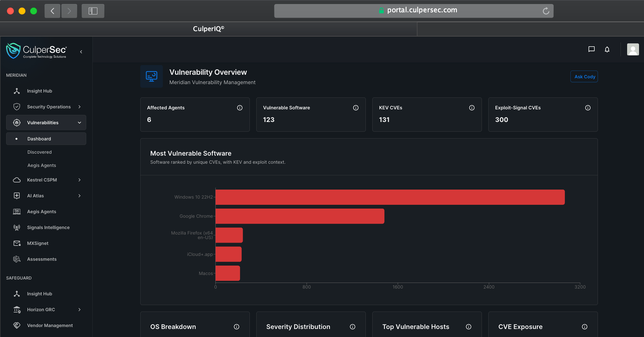Click the Meridian Vulnerability Management subtitle

212,82
